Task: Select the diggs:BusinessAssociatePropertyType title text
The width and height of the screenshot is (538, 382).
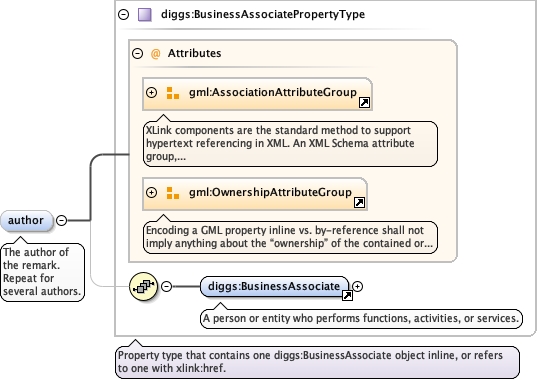Action: point(263,14)
